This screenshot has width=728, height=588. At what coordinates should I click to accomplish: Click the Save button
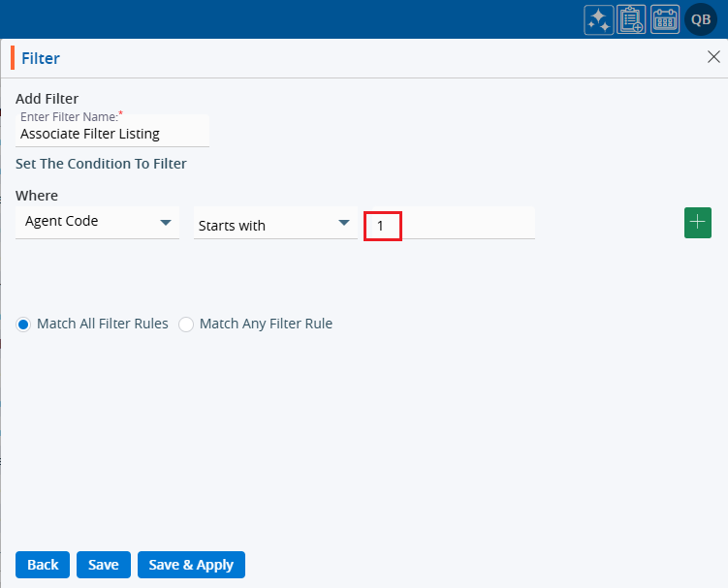click(103, 565)
